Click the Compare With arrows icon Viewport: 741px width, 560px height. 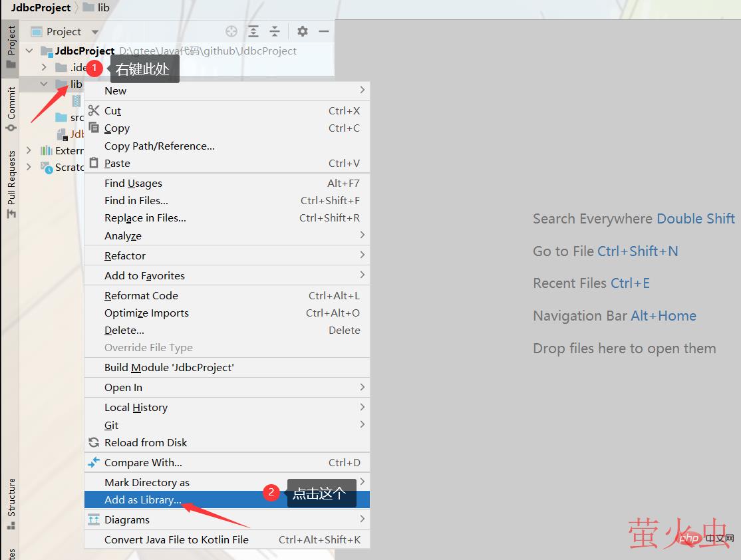[94, 462]
